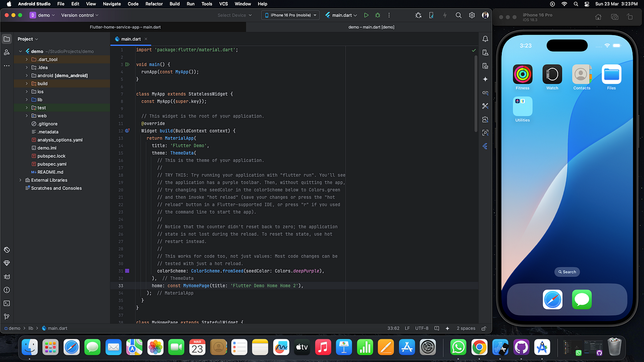Click Search Everywhere magnifier icon
Image resolution: width=644 pixels, height=362 pixels.
[x=459, y=15]
